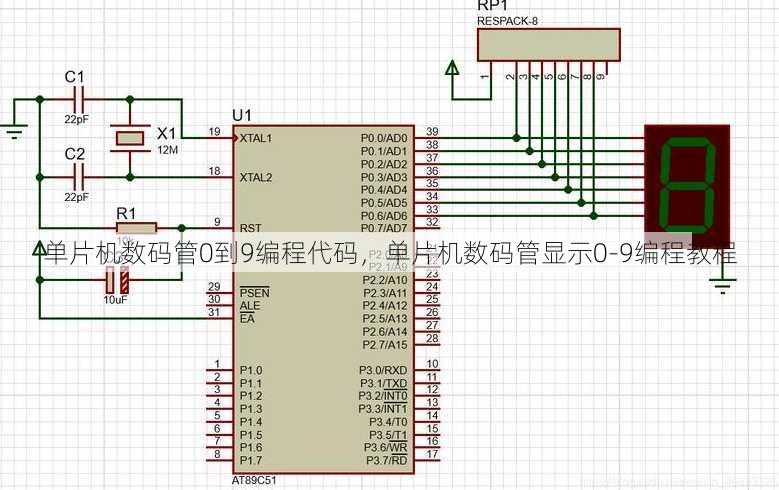Click pin number 31 at EA
Viewport: 779px width, 490px height.
214,312
